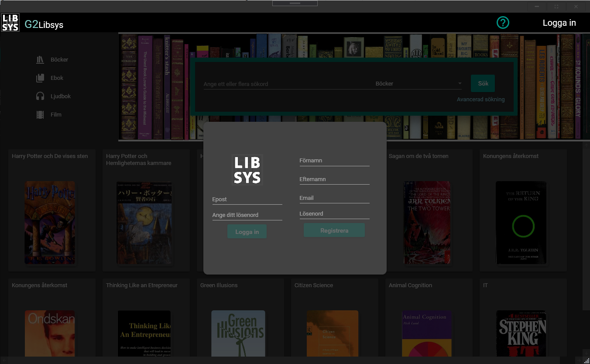This screenshot has width=590, height=364.
Task: Focus the Email registration field
Action: coord(334,198)
